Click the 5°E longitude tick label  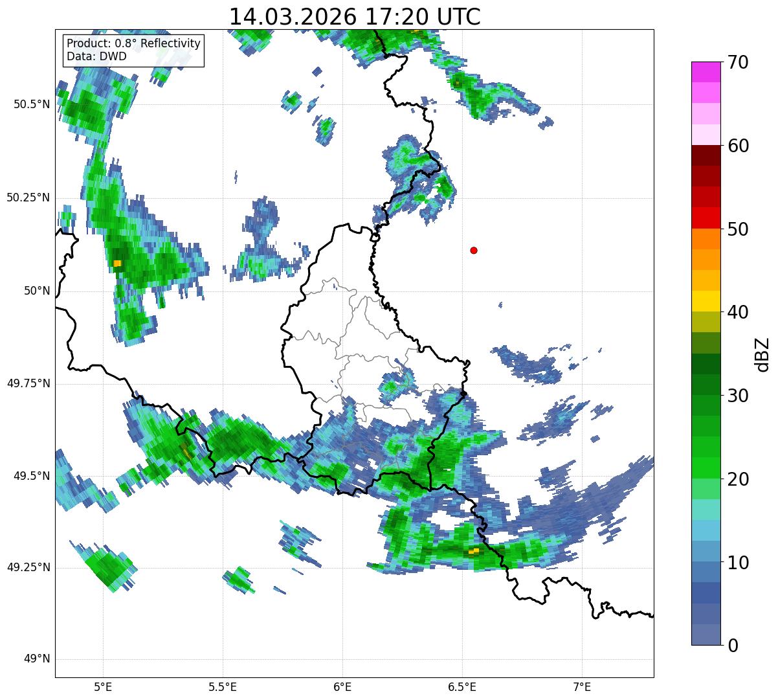click(103, 686)
